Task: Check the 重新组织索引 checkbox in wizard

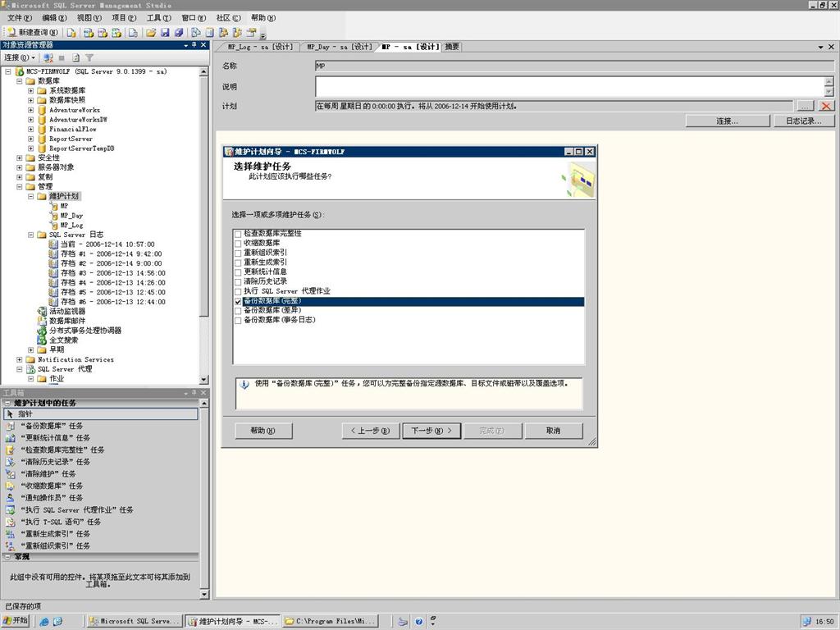Action: [x=238, y=253]
